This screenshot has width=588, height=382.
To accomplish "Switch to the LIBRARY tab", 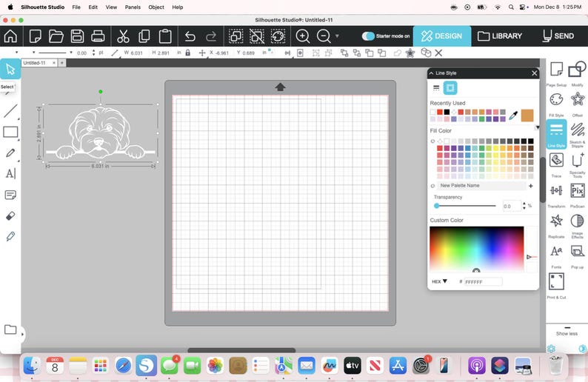I will coord(499,36).
